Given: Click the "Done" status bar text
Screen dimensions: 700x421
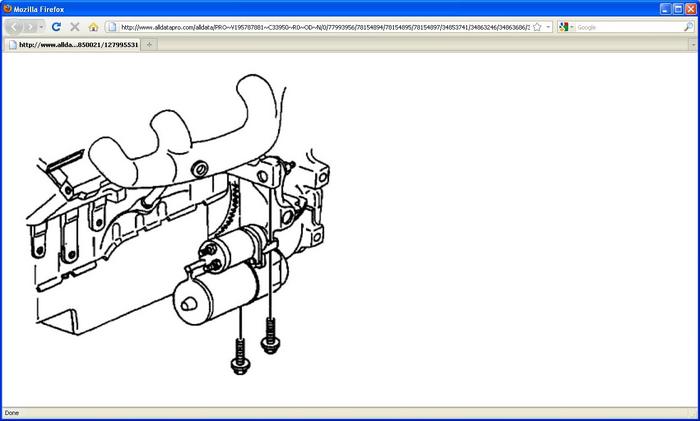Looking at the screenshot, I should (12, 413).
